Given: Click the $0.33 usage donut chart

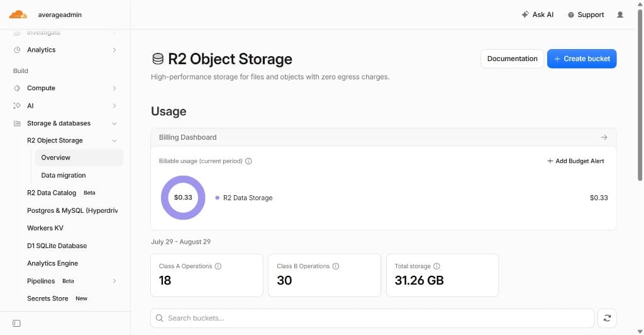Looking at the screenshot, I should [x=183, y=198].
